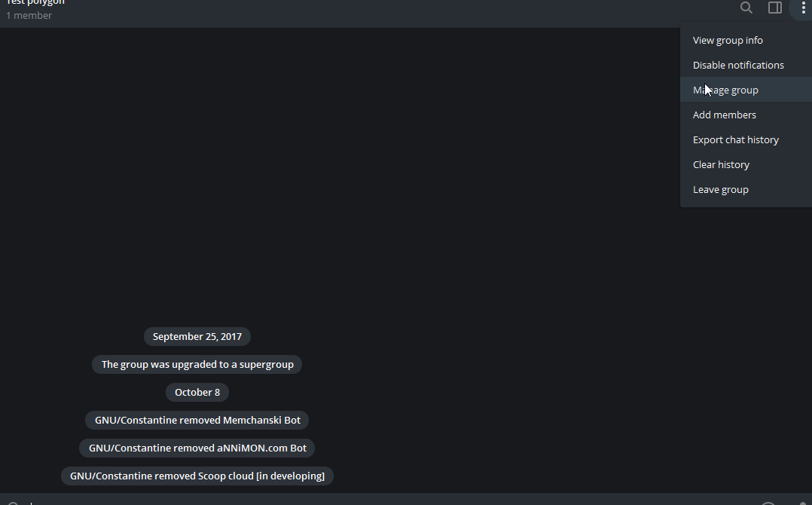This screenshot has height=505, width=812.
Task: Open group info via the Test polygon title
Action: click(x=34, y=4)
